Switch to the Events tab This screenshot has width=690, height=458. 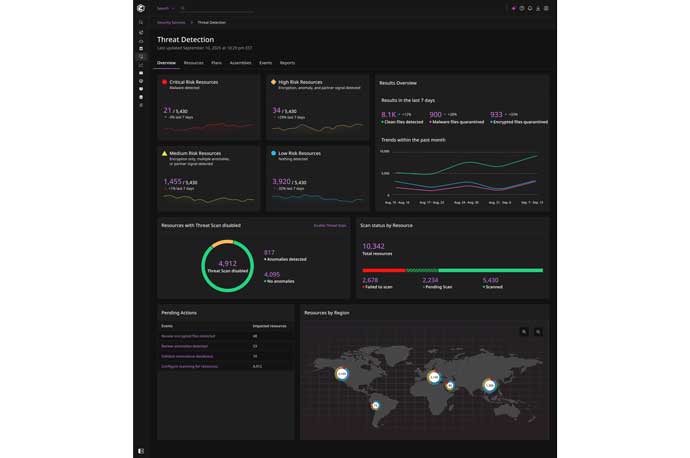point(265,63)
